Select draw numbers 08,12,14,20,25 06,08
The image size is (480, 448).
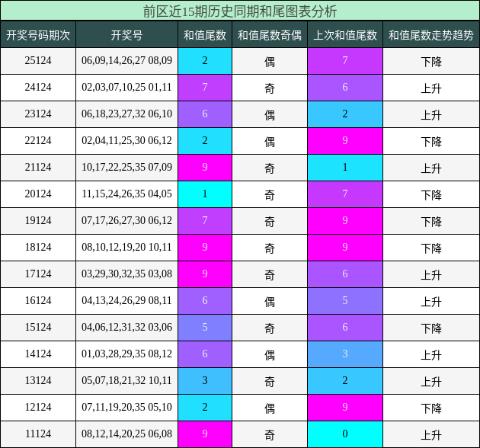click(x=126, y=434)
